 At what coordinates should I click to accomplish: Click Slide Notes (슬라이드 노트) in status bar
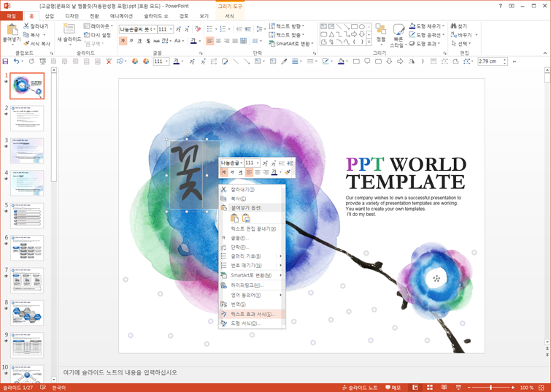point(360,388)
